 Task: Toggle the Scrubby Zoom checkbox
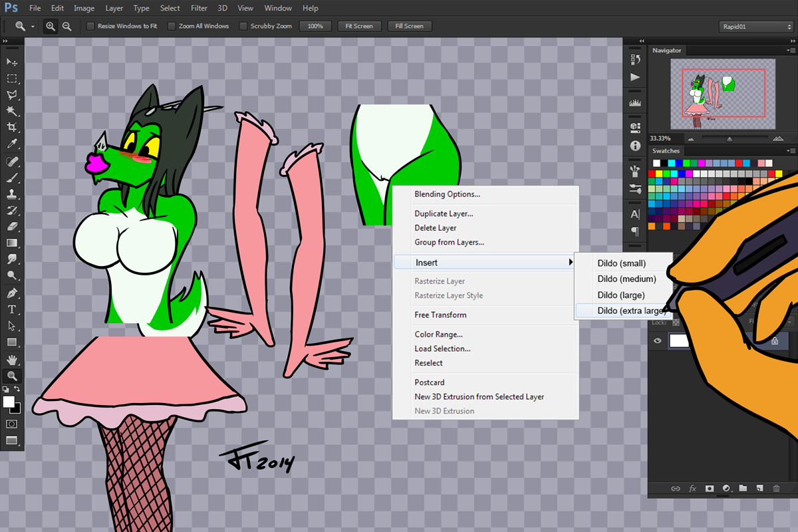click(x=243, y=27)
